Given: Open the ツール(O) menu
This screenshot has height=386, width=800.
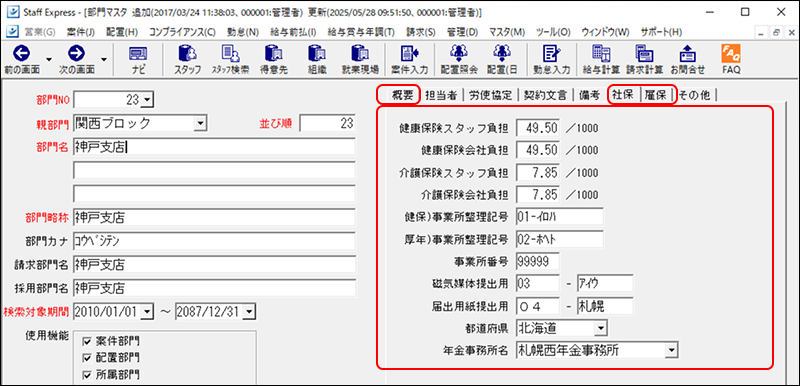Looking at the screenshot, I should point(553,32).
